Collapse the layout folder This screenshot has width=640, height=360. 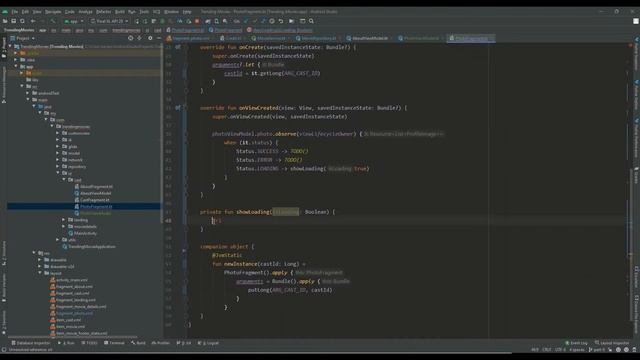(x=40, y=273)
